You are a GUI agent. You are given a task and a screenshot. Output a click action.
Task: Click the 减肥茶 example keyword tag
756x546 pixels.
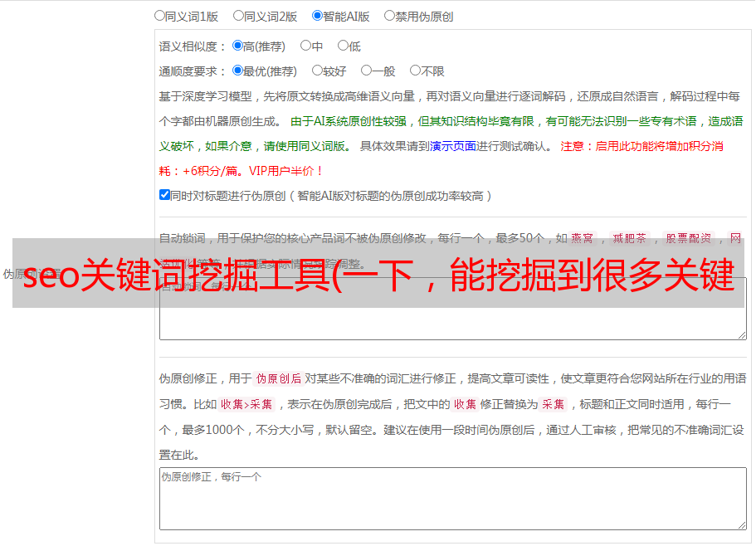point(629,238)
